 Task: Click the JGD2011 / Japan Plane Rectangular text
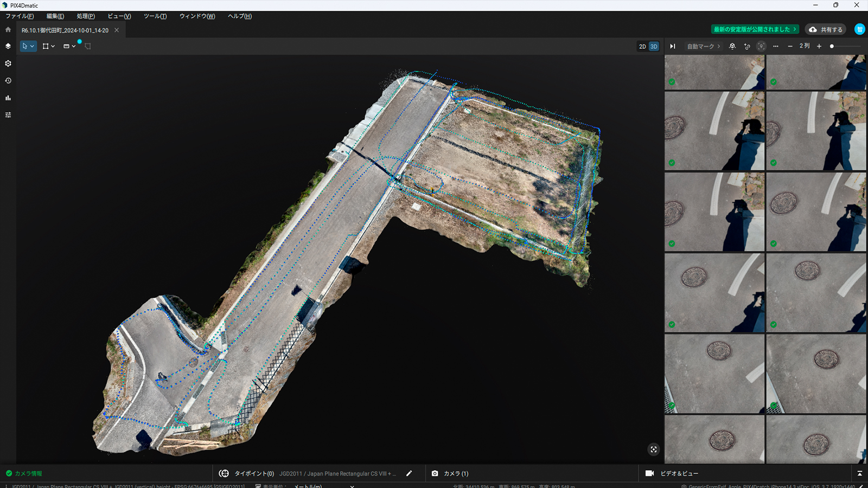pos(337,473)
